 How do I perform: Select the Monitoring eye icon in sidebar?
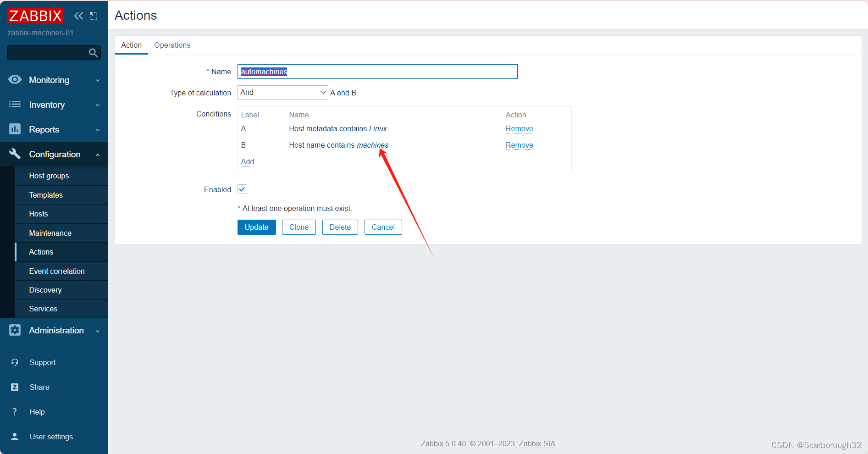(x=15, y=80)
